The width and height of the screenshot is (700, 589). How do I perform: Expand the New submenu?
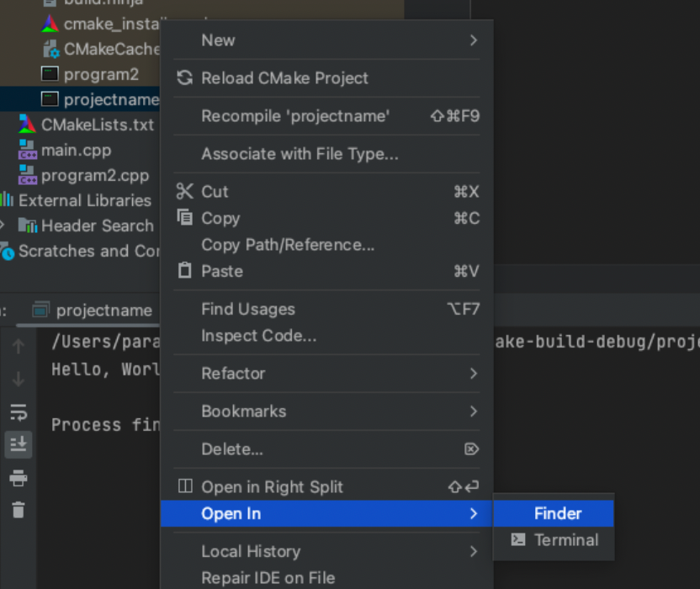tap(473, 40)
